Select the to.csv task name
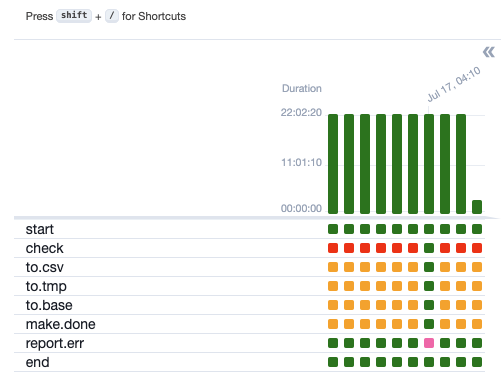The width and height of the screenshot is (501, 379). (45, 267)
